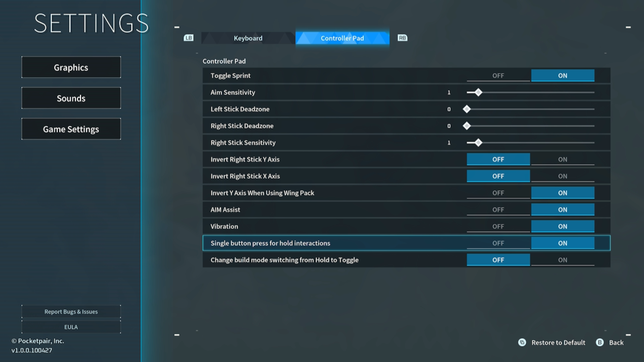Click the Aim Sensitivity value 1
This screenshot has height=362, width=644.
point(449,92)
